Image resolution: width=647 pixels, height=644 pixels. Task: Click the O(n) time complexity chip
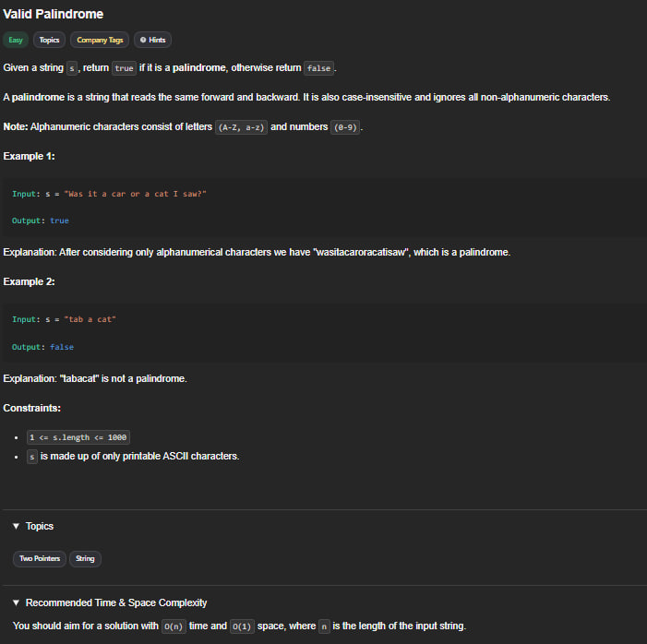click(174, 626)
